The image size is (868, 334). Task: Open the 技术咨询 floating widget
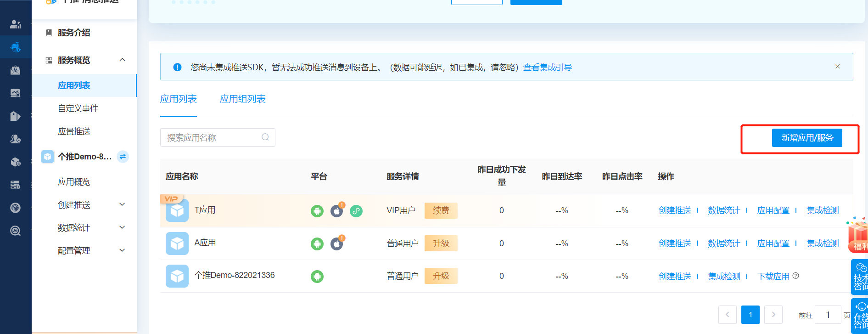click(860, 277)
